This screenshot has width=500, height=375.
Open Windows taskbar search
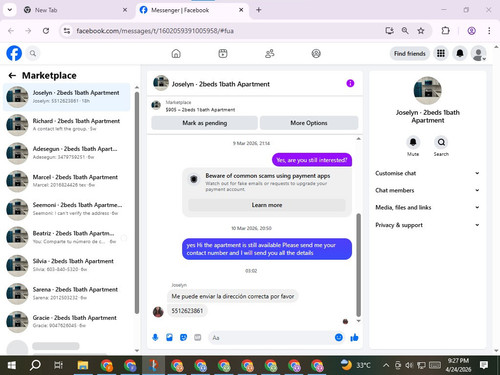[35, 365]
